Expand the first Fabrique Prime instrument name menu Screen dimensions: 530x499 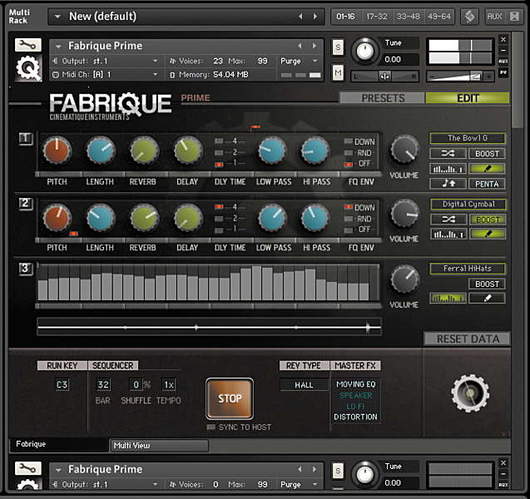(58, 46)
